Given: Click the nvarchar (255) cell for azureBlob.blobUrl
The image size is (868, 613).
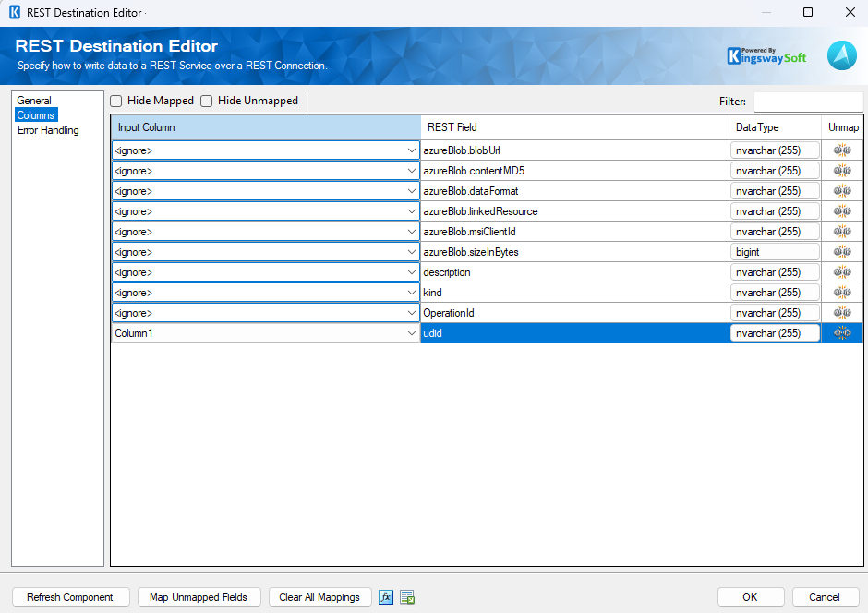Looking at the screenshot, I should pyautogui.click(x=775, y=150).
